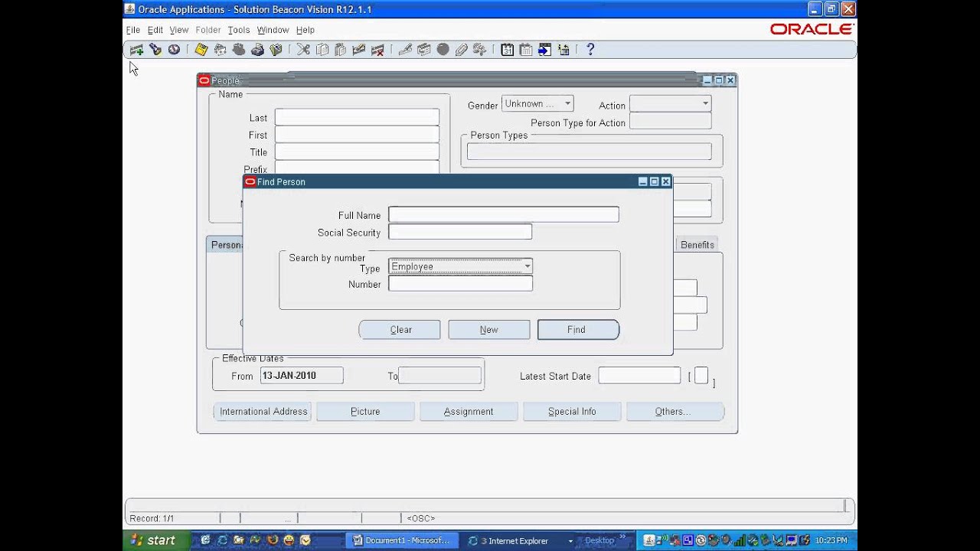This screenshot has height=551, width=980.
Task: Open the Help menu
Action: (305, 30)
